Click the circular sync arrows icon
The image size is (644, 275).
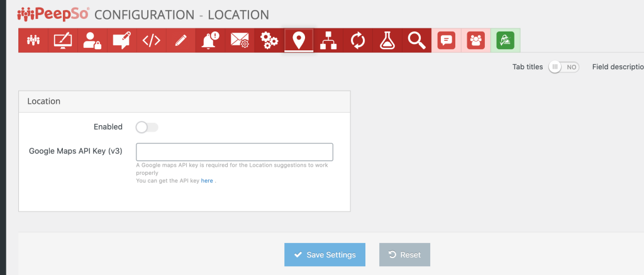[358, 40]
